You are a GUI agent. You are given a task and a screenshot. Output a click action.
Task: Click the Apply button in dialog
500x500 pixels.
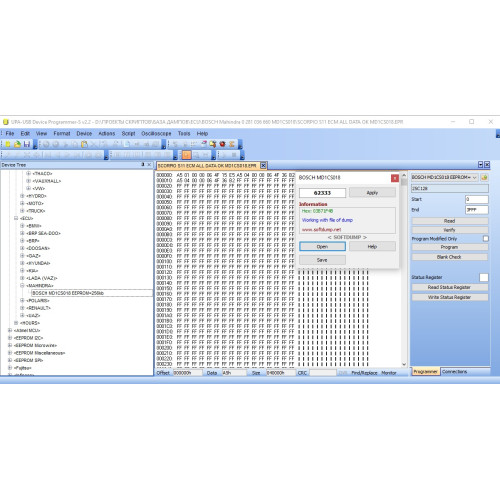click(372, 193)
